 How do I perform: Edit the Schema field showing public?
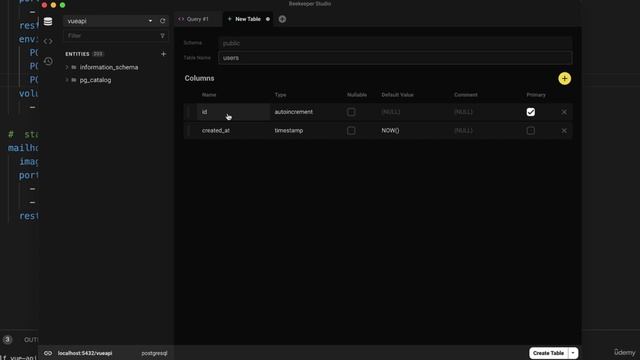[x=395, y=43]
